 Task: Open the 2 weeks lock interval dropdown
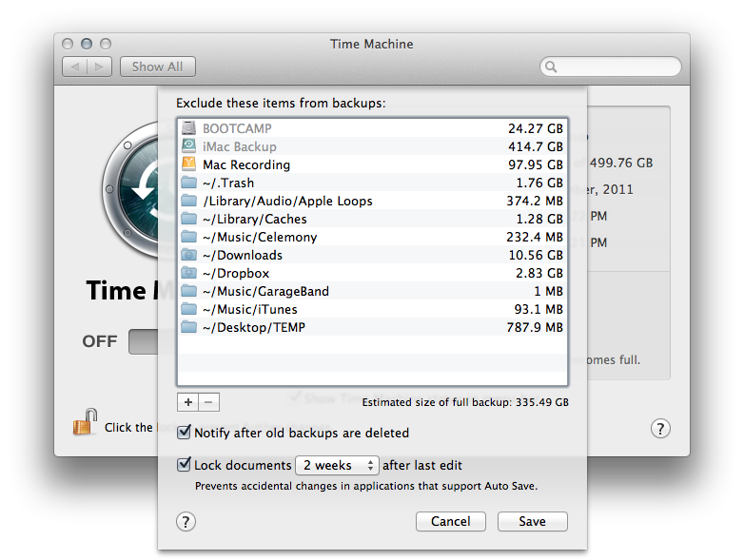pos(337,465)
